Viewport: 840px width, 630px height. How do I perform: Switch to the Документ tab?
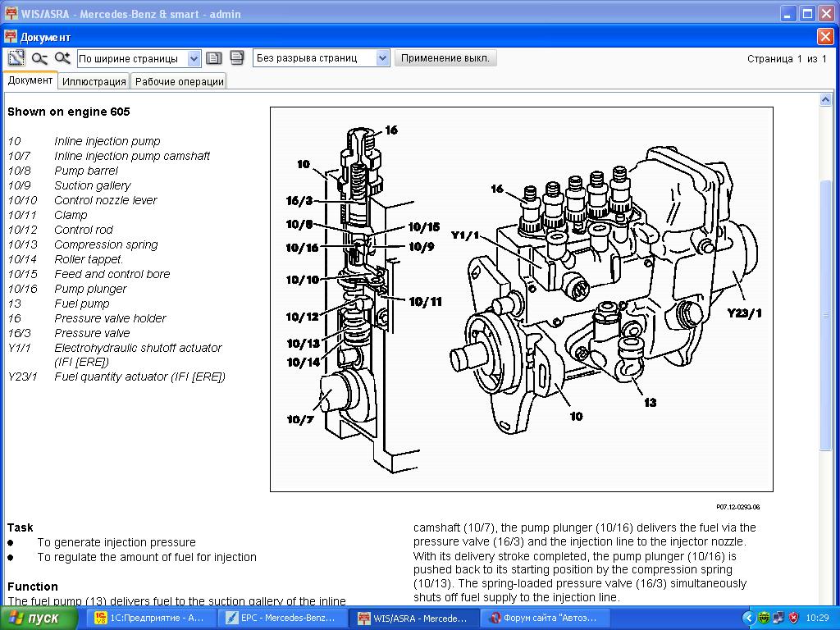(x=30, y=80)
